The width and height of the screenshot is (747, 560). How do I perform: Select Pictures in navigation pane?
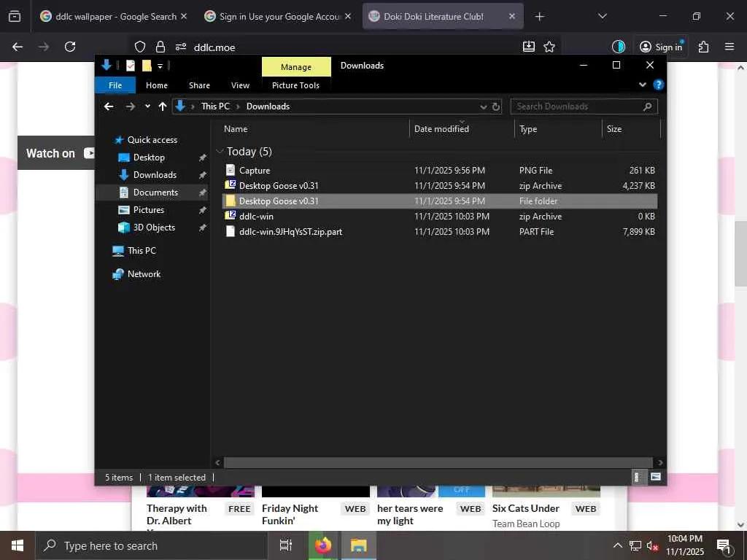[x=148, y=210]
